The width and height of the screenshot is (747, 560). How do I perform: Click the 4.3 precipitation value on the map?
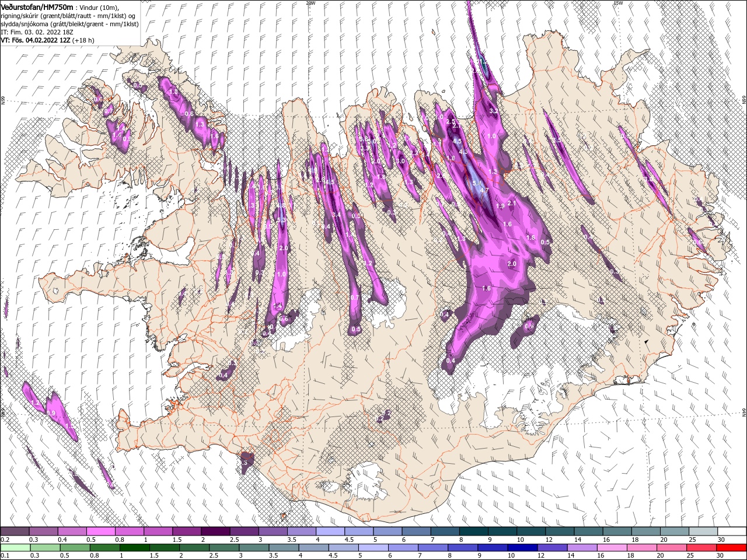(463, 152)
